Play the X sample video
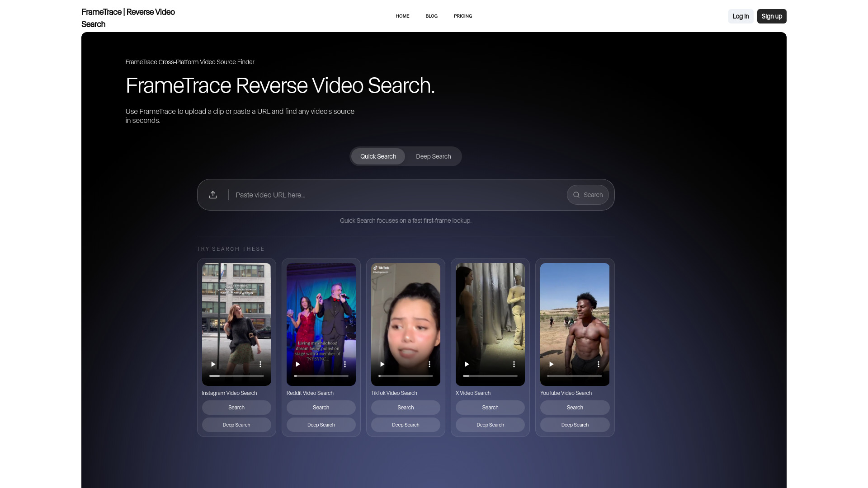868x488 pixels. pyautogui.click(x=467, y=364)
